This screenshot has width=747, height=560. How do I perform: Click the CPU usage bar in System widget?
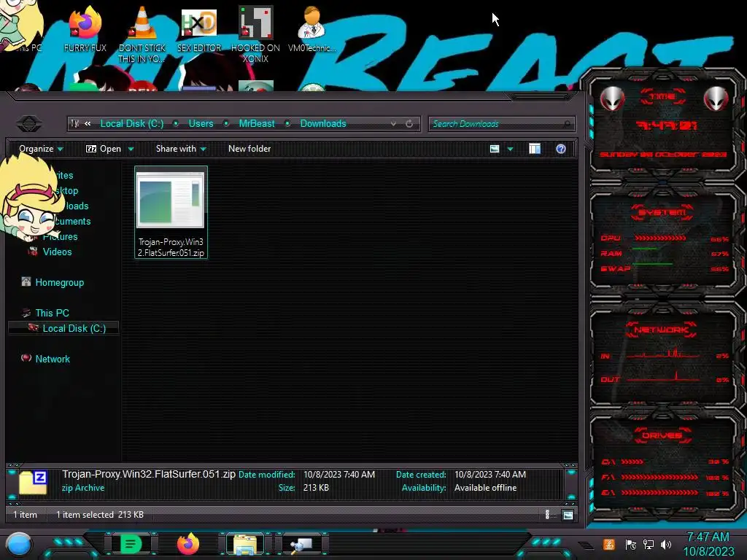(x=660, y=238)
